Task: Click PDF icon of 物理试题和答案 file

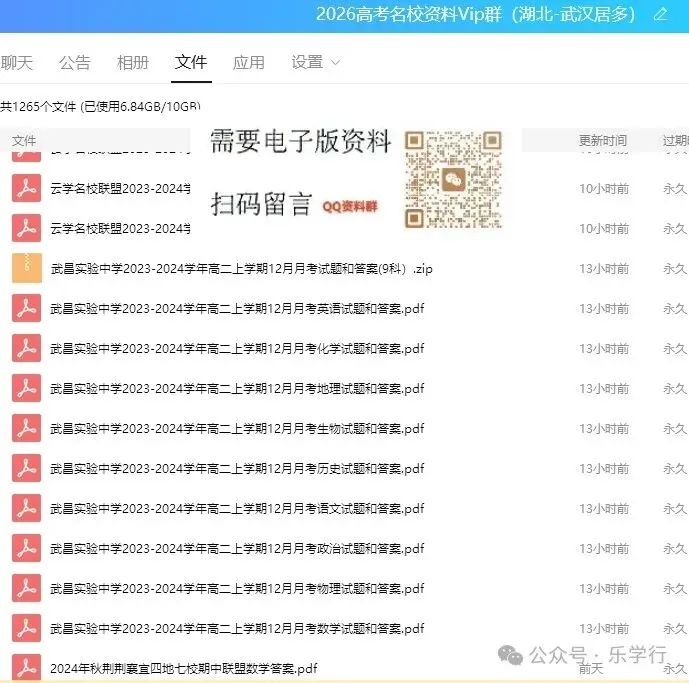Action: pyautogui.click(x=27, y=588)
